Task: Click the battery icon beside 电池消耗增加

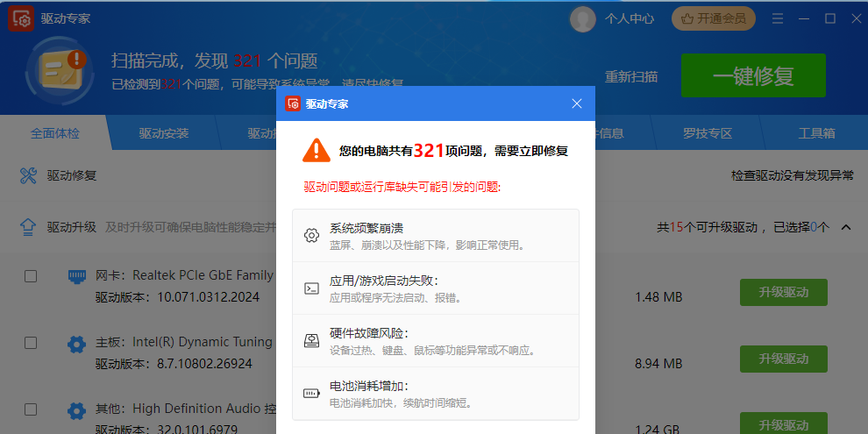Action: point(311,394)
